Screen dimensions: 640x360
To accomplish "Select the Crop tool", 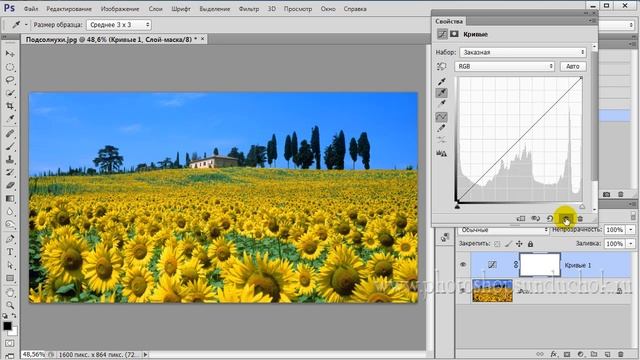I will pyautogui.click(x=10, y=106).
